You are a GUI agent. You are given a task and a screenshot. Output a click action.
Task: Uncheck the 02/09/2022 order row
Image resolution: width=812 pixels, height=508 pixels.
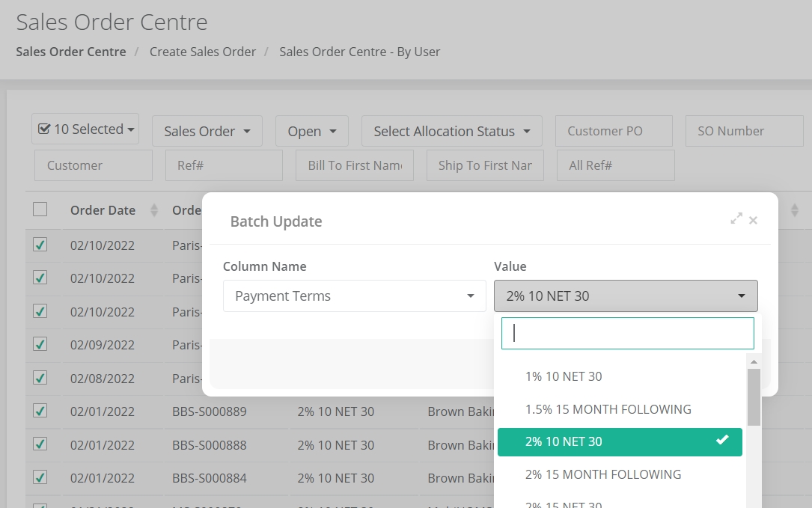[x=40, y=344]
